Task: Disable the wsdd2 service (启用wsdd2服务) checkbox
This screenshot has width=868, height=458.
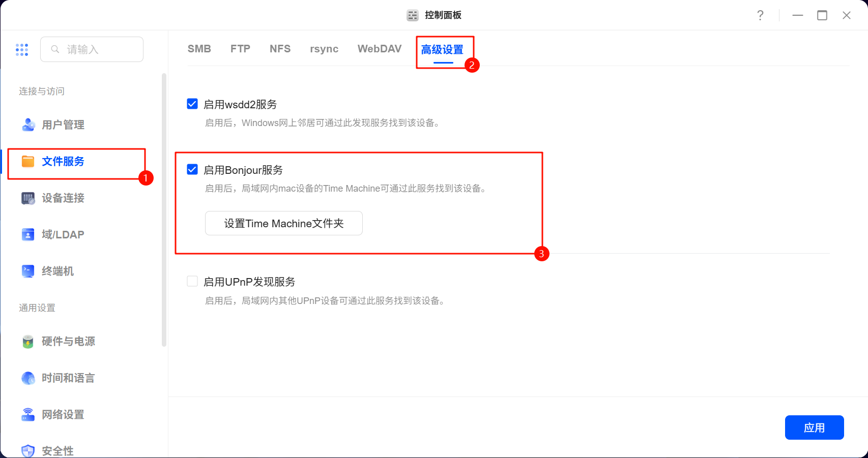Action: [192, 104]
